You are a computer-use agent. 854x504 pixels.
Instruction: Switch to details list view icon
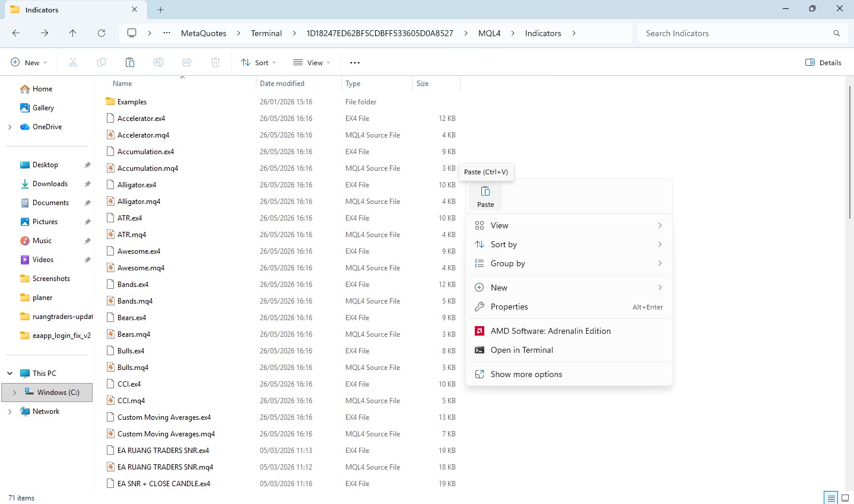(x=831, y=498)
